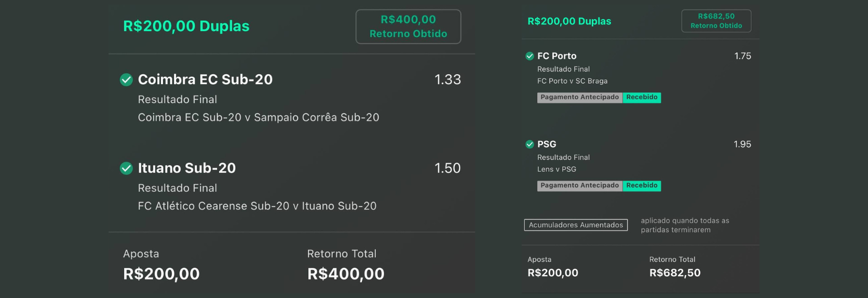The width and height of the screenshot is (868, 298).
Task: Select Pagamento Antecipado badge under FC Porto
Action: (579, 97)
